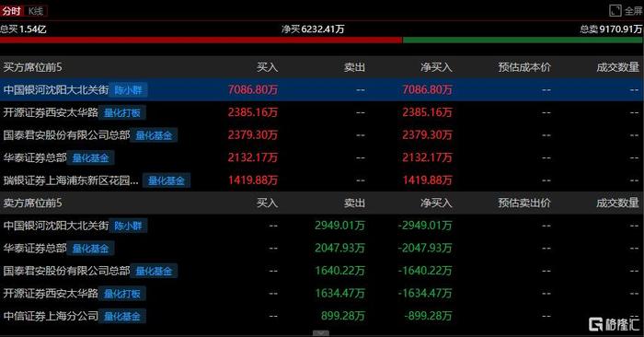Screen dimensions: 644x337
Task: Click net value -1634.47万
Action: [425, 293]
